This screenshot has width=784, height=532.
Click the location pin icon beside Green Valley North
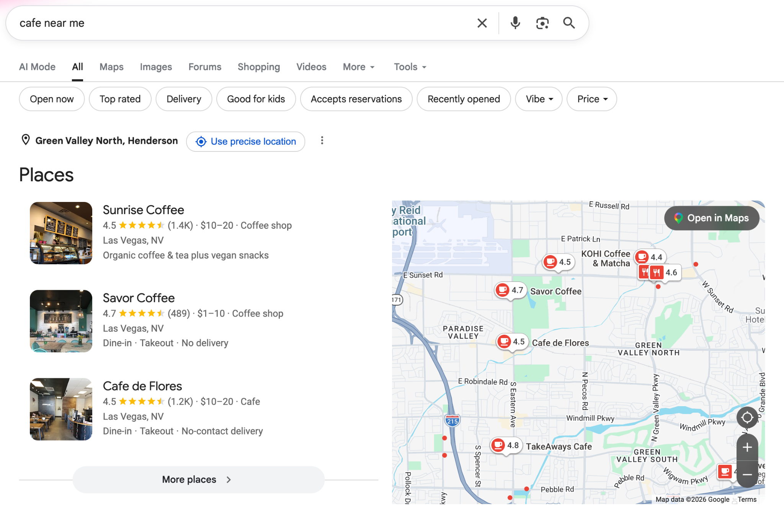point(26,140)
